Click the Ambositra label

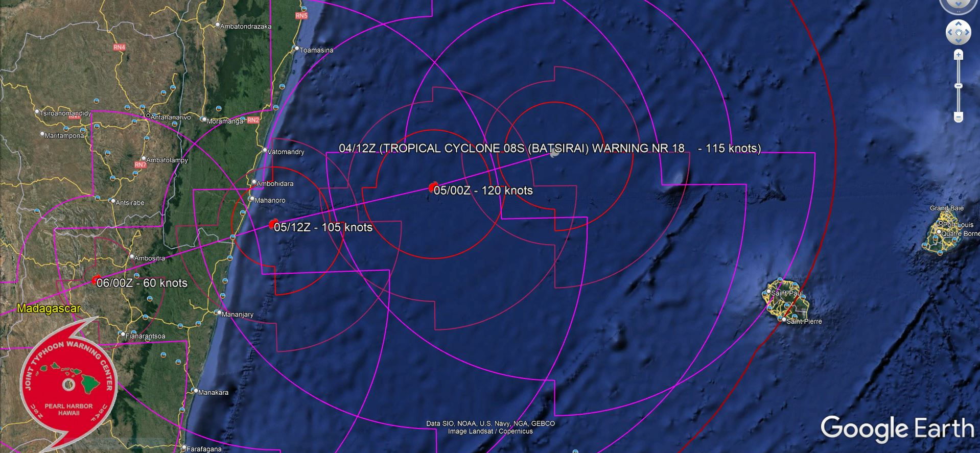pyautogui.click(x=150, y=258)
